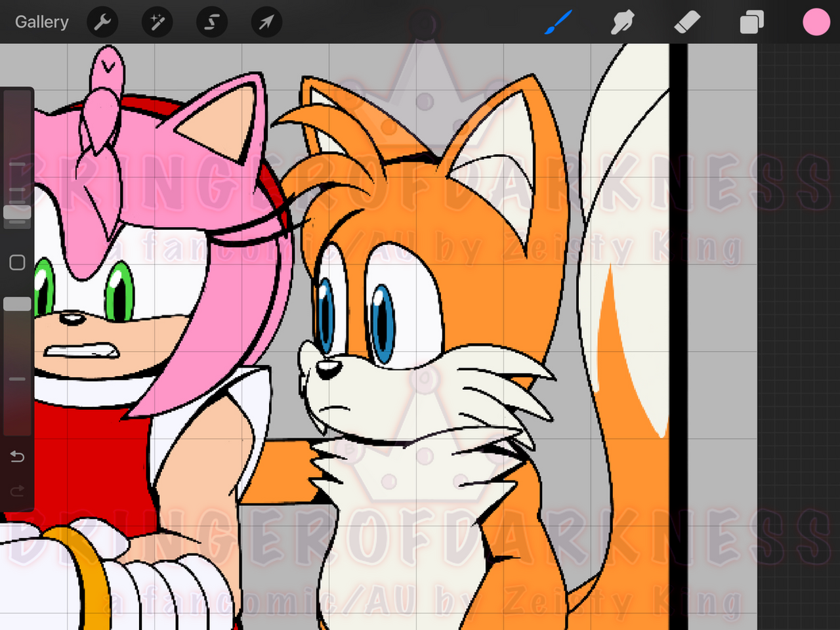Activate the Transform arrow tool

266,22
